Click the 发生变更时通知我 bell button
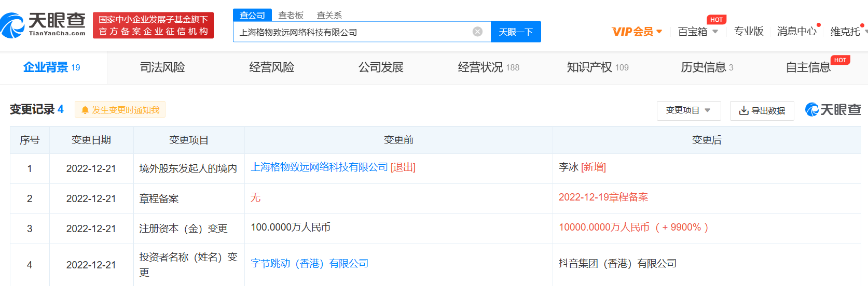868x286 pixels. coord(120,110)
